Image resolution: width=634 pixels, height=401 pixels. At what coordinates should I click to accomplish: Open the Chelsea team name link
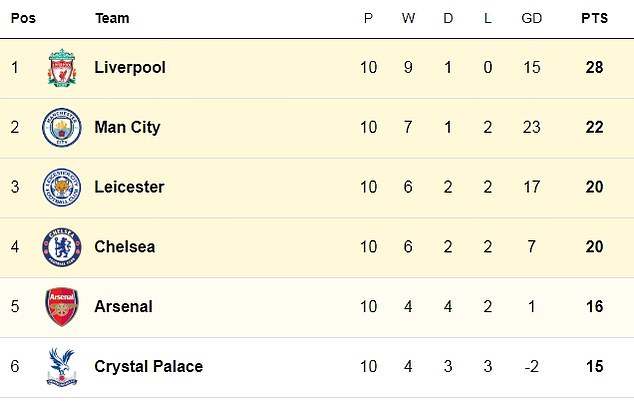tap(125, 247)
